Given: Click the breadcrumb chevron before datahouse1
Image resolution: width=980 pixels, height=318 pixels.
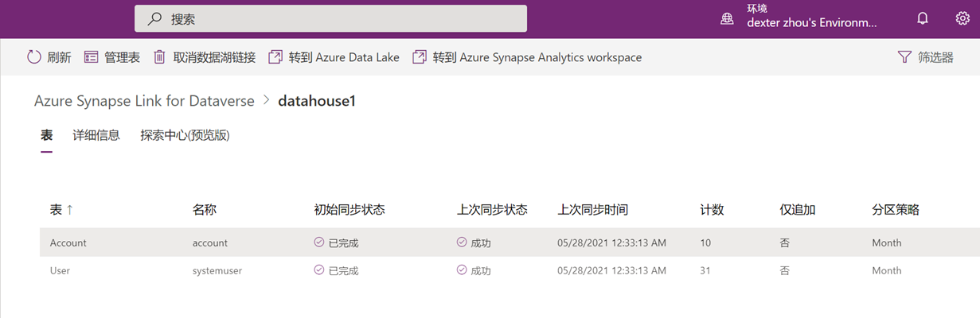Looking at the screenshot, I should tap(266, 101).
